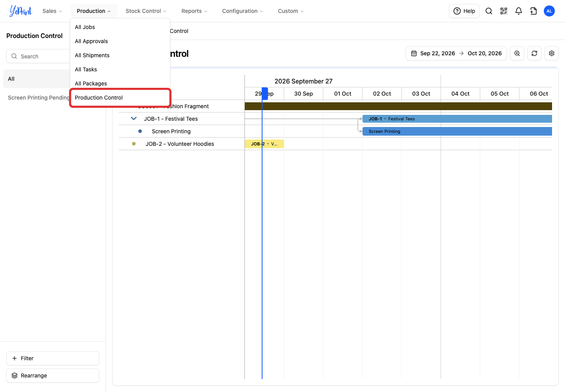565x392 pixels.
Task: Open the Custom dropdown
Action: click(291, 11)
